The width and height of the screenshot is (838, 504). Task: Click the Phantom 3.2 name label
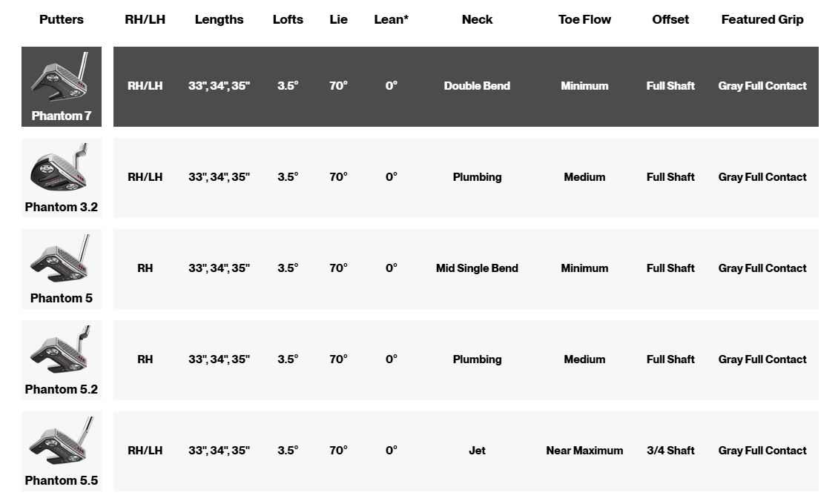coord(62,207)
